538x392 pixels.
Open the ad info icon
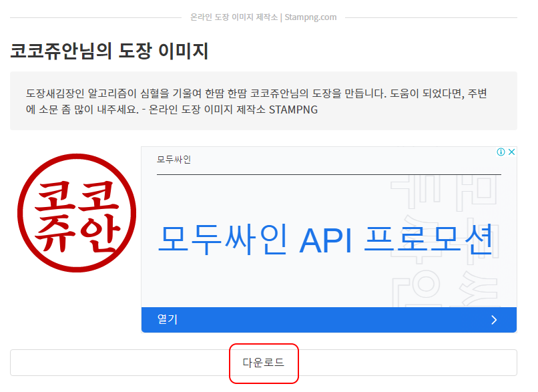point(501,152)
